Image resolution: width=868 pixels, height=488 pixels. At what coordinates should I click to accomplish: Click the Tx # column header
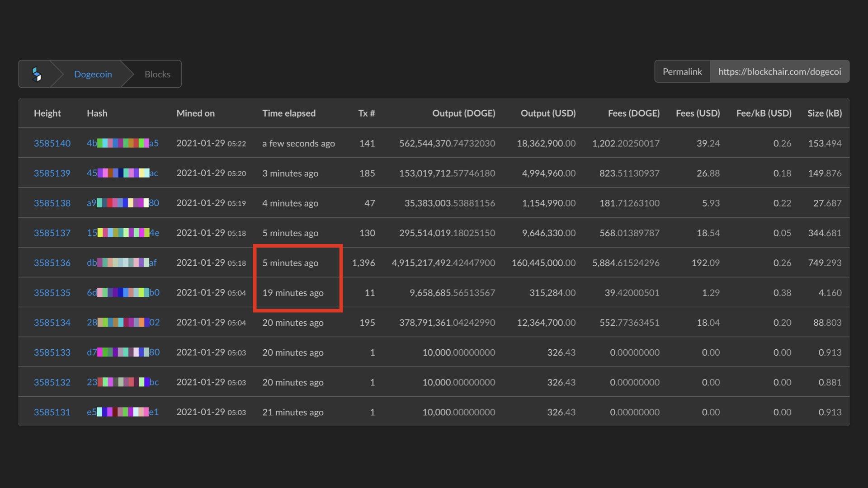click(x=366, y=113)
